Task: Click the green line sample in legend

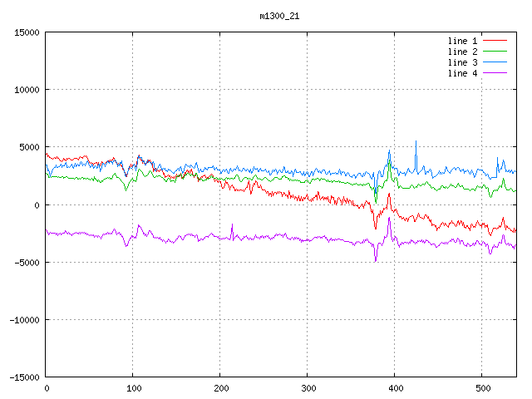Action: point(495,52)
